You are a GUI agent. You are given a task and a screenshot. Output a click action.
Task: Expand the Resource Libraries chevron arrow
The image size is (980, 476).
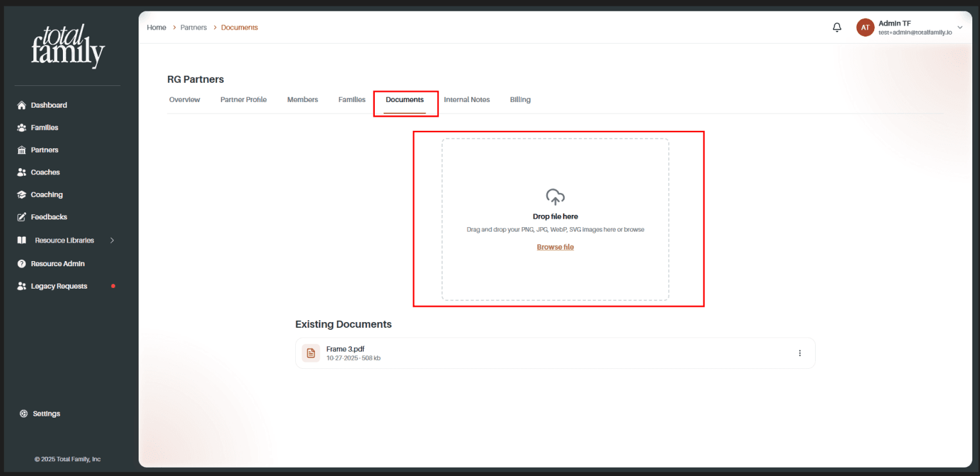point(112,241)
